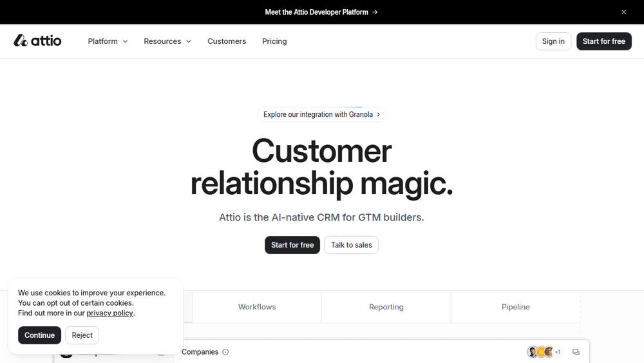The image size is (644, 363).
Task: Switch to the Reporting tab
Action: [386, 307]
